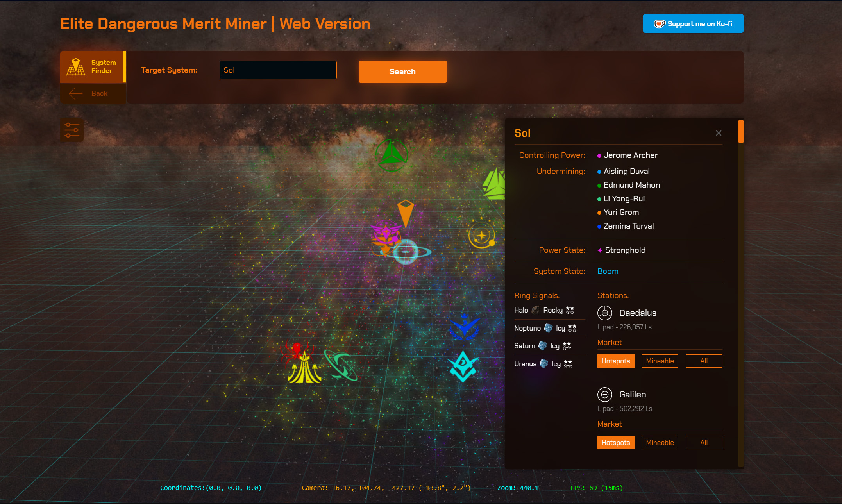This screenshot has width=842, height=504.
Task: Click the Elite Dangerous Merit Miner title
Action: coord(215,24)
